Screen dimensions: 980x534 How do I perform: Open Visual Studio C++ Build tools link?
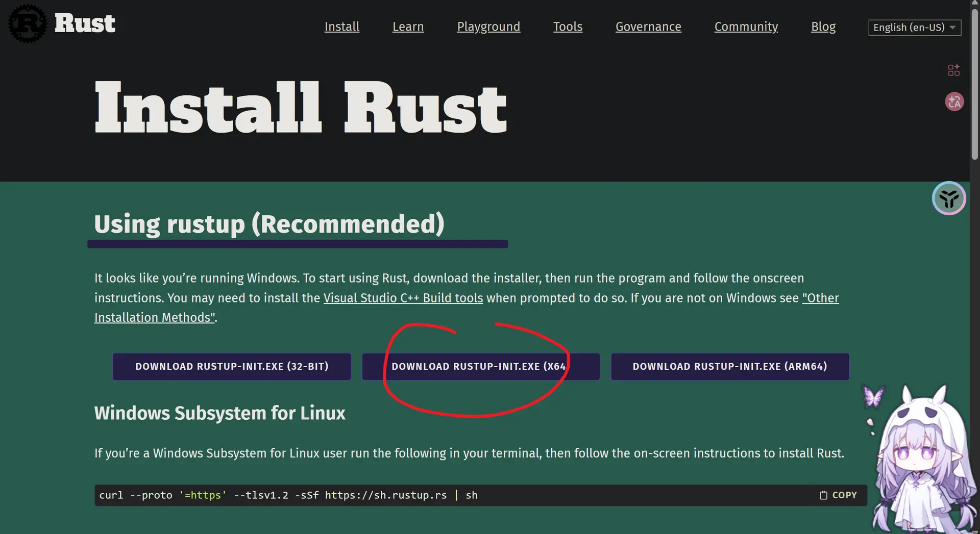[x=403, y=298]
